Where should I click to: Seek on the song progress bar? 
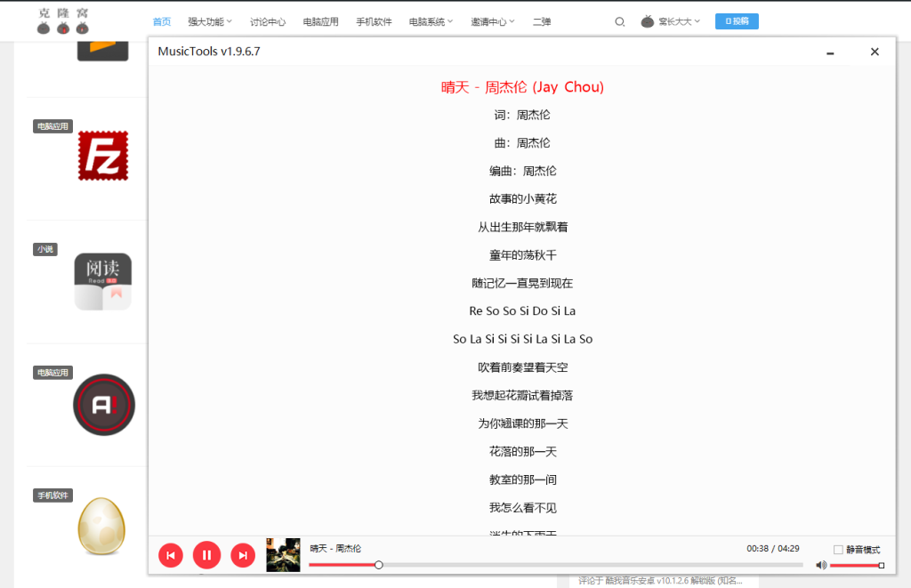[555, 565]
